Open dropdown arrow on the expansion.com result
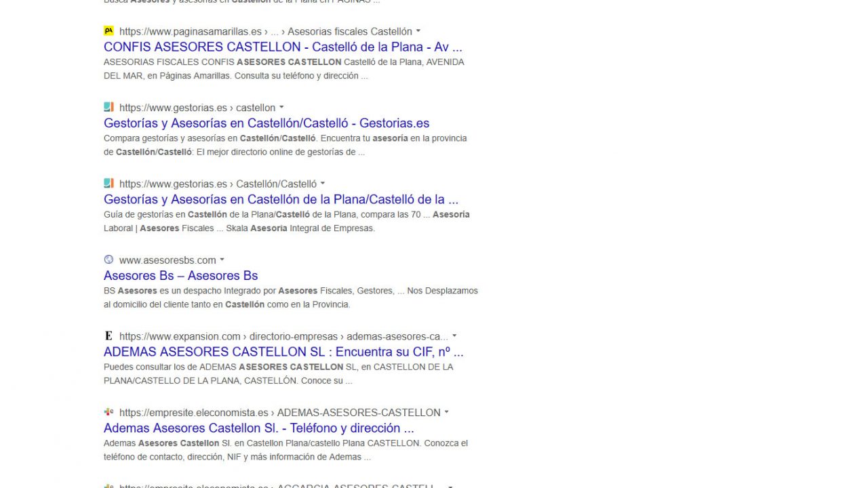This screenshot has width=868, height=488. [454, 336]
